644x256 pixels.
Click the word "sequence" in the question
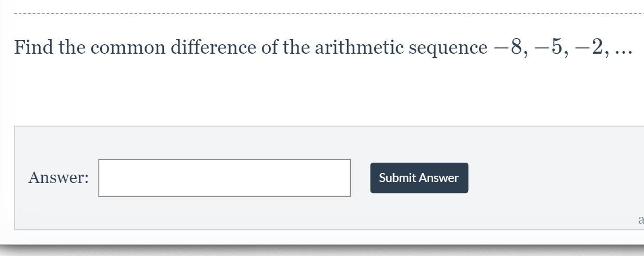point(448,48)
